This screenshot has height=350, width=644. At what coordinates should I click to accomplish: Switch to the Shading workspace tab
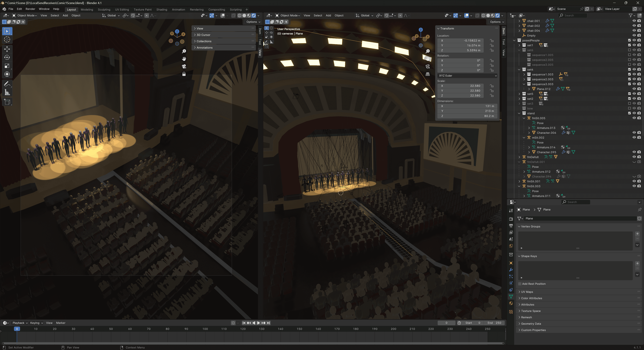162,10
